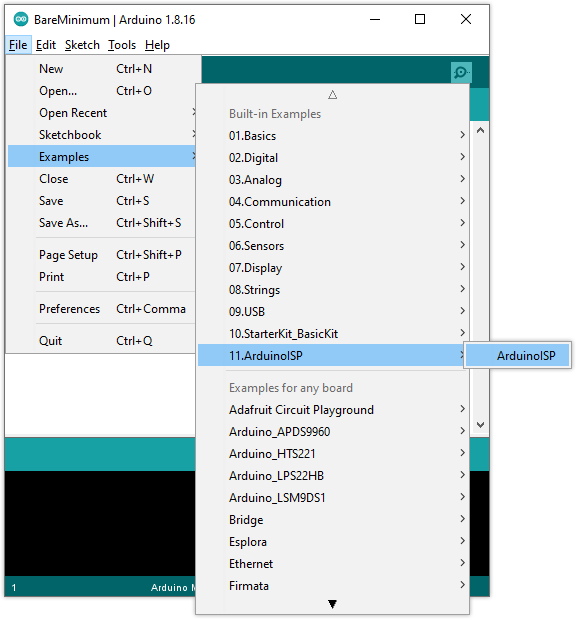Open the ArduinoISP example sketch
The image size is (576, 619).
coord(518,356)
